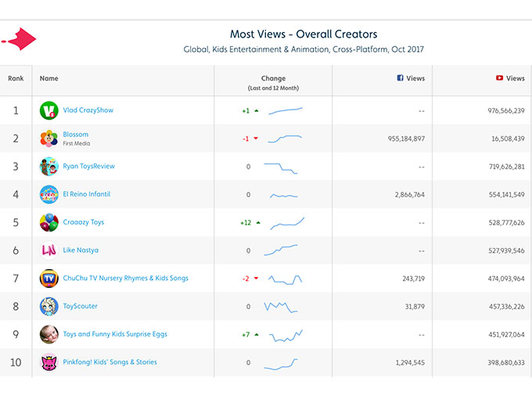Image resolution: width=532 pixels, height=399 pixels.
Task: Click red down arrow in Blossom row
Action: coord(256,138)
